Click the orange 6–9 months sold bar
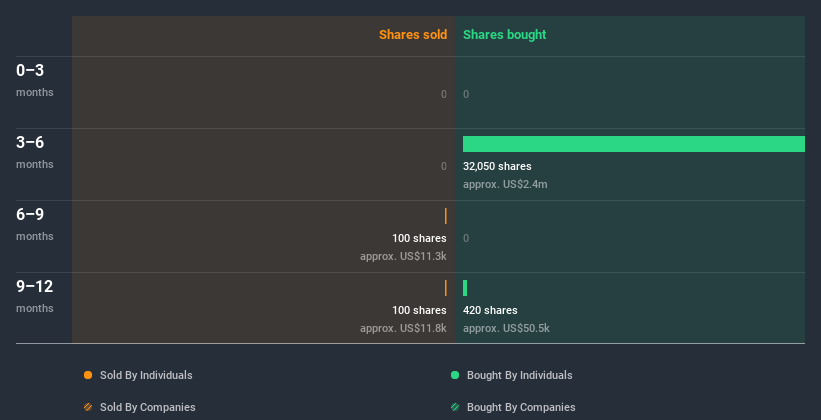 pyautogui.click(x=446, y=216)
